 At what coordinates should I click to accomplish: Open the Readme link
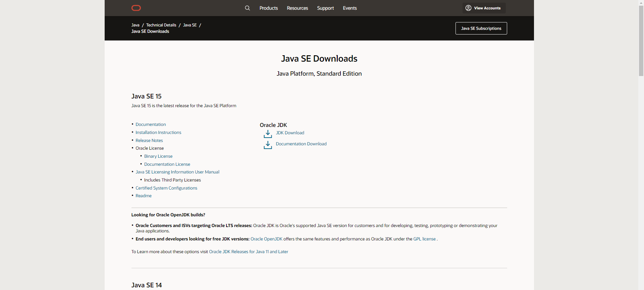tap(144, 196)
